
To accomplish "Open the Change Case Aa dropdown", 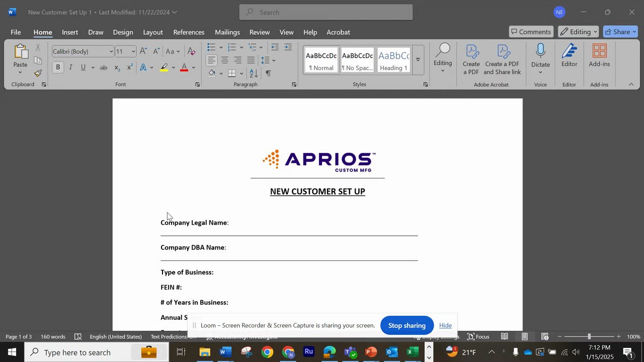I will (173, 51).
